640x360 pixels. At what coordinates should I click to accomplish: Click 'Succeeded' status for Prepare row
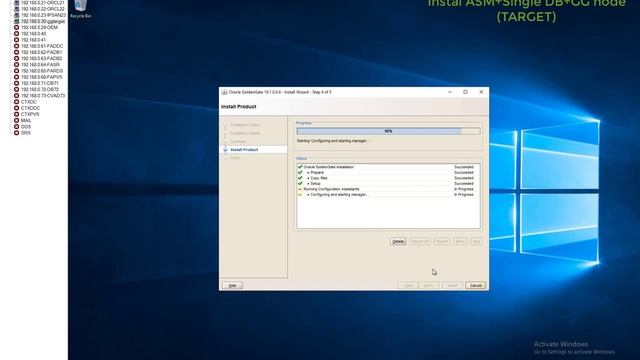click(x=464, y=173)
